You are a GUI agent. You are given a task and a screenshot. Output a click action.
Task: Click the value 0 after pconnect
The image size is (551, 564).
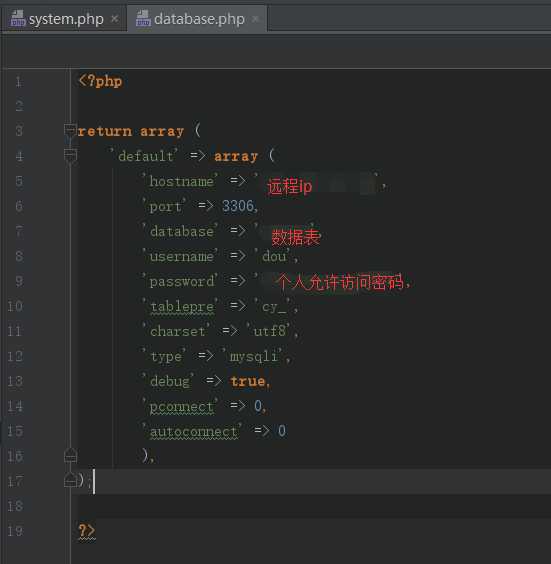258,406
